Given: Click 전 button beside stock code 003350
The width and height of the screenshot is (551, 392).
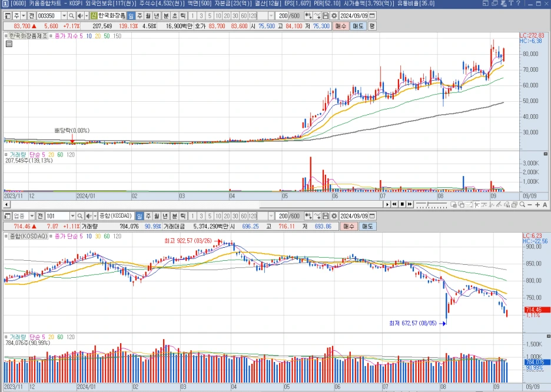Looking at the screenshot, I should click(x=32, y=16).
